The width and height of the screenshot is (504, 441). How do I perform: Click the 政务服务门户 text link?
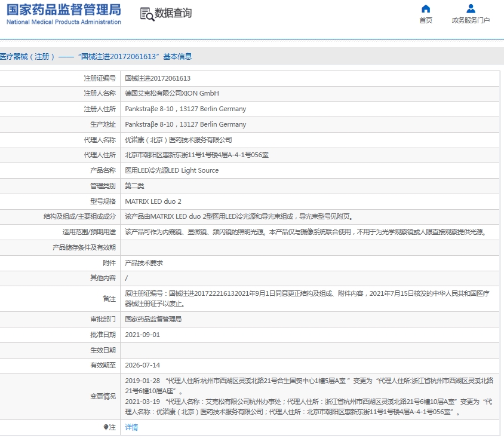(471, 20)
